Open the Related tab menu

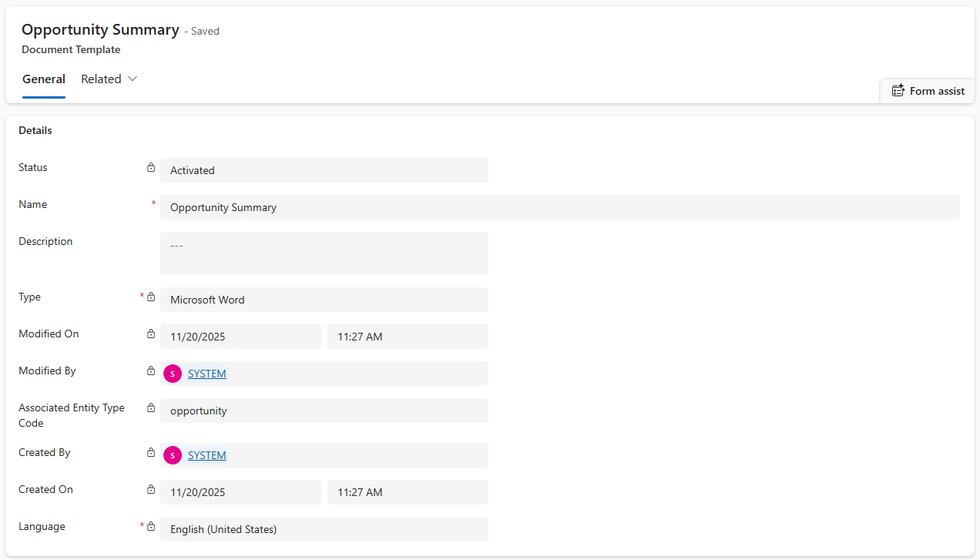click(109, 79)
